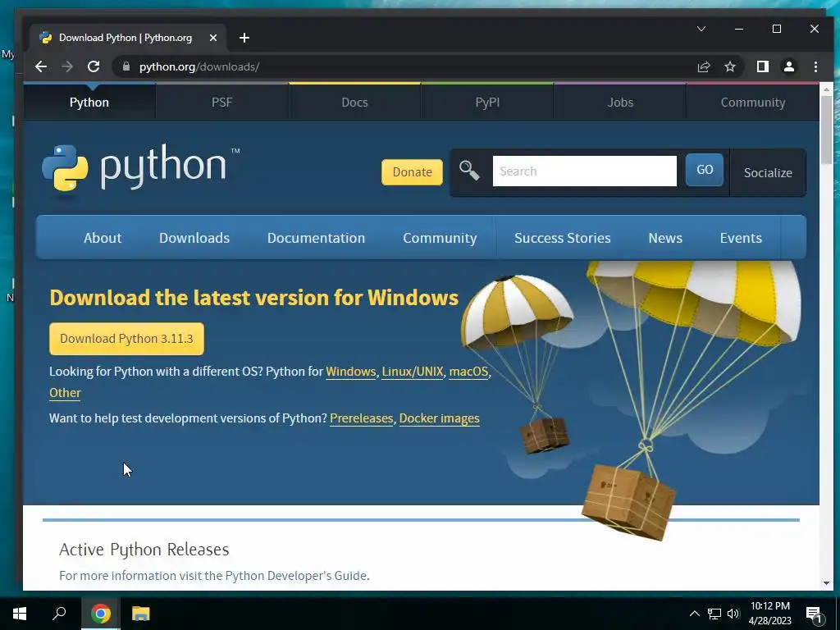Click the network icon in system tray

714,614
